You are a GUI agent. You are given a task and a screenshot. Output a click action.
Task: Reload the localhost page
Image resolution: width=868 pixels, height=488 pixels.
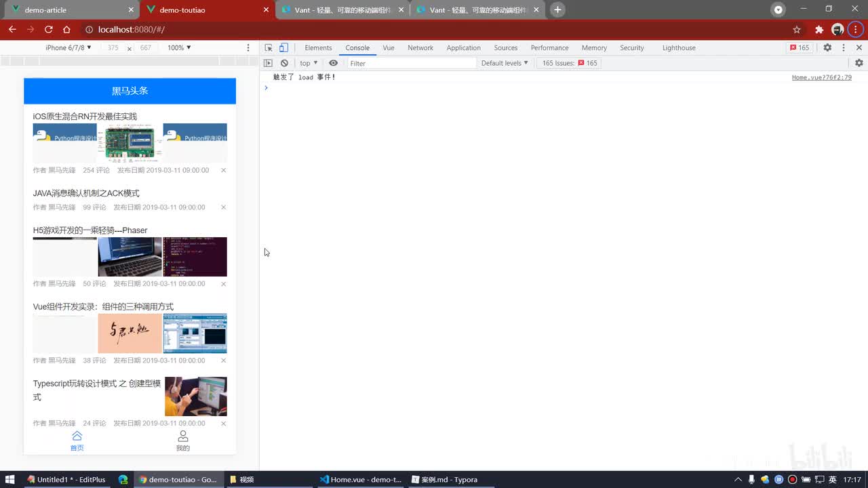48,29
